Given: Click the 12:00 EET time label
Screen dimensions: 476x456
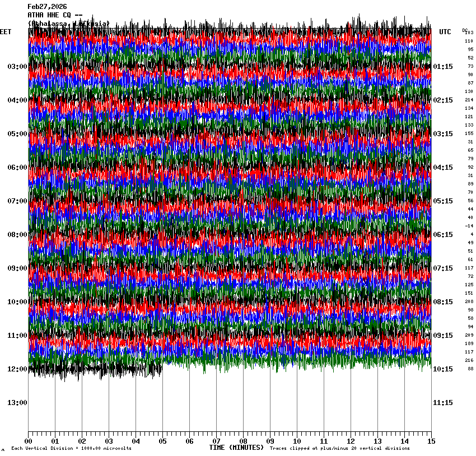Looking at the screenshot, I should coord(17,369).
